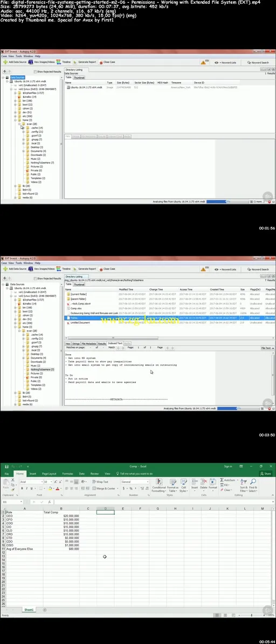
Task: Open Keyword Lists dropdown in the 00:01:56 frame
Action: (225, 63)
